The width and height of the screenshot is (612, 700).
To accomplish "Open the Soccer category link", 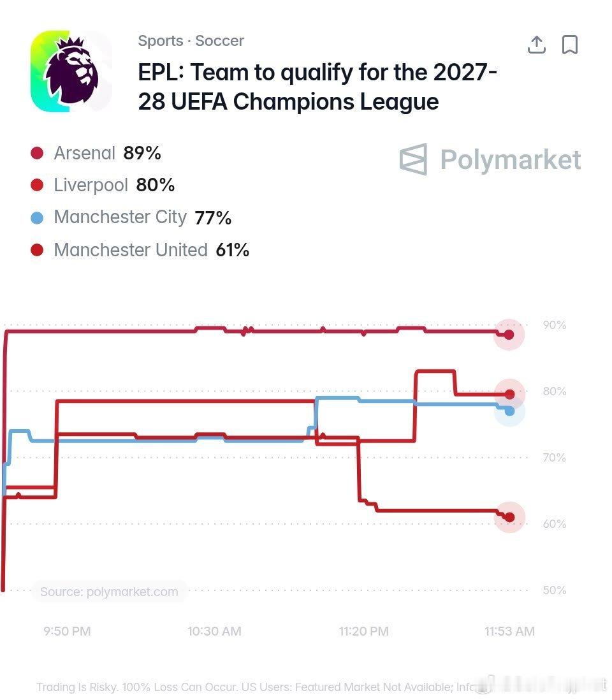I will click(220, 41).
